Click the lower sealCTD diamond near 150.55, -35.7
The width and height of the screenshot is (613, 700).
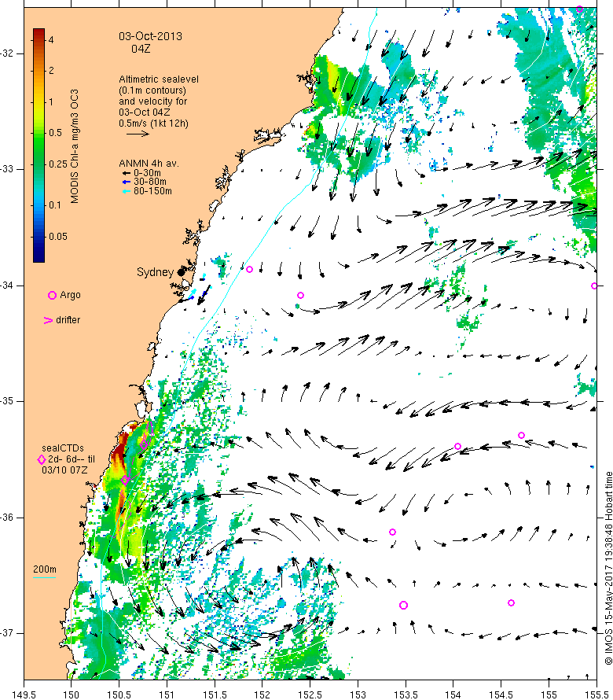[x=126, y=481]
